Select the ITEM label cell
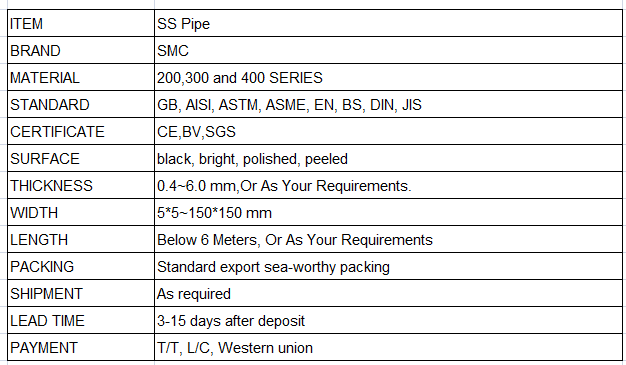Image resolution: width=626 pixels, height=365 pixels. [x=81, y=23]
